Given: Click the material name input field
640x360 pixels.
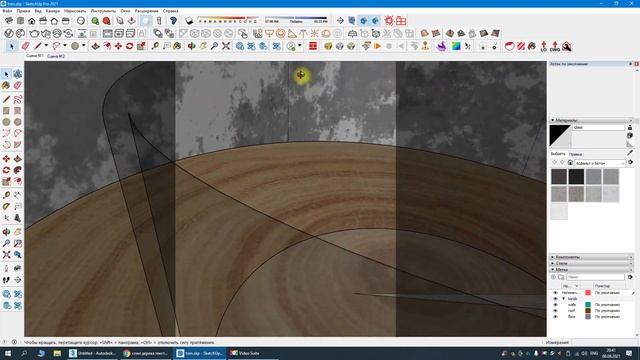Looking at the screenshot, I should tap(598, 127).
